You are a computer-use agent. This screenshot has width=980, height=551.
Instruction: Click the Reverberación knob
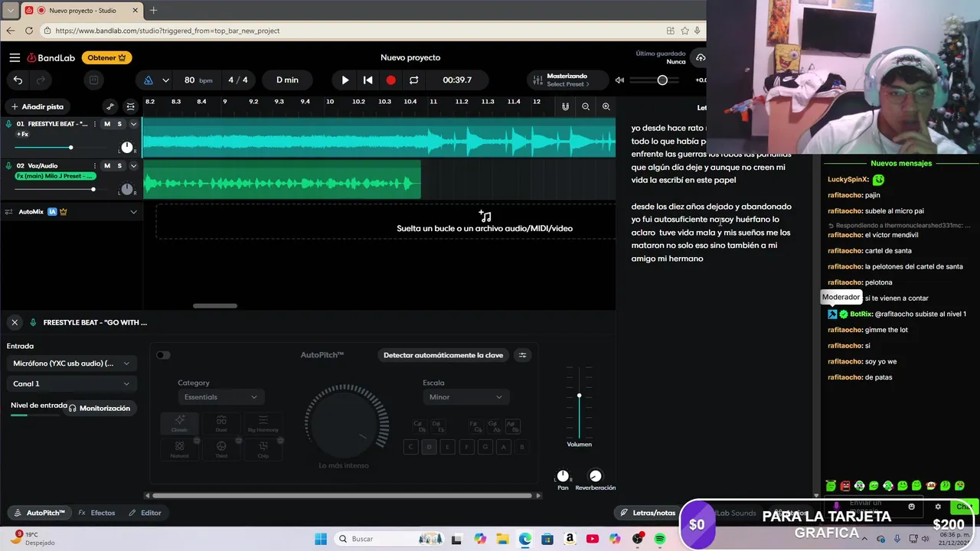click(x=595, y=476)
